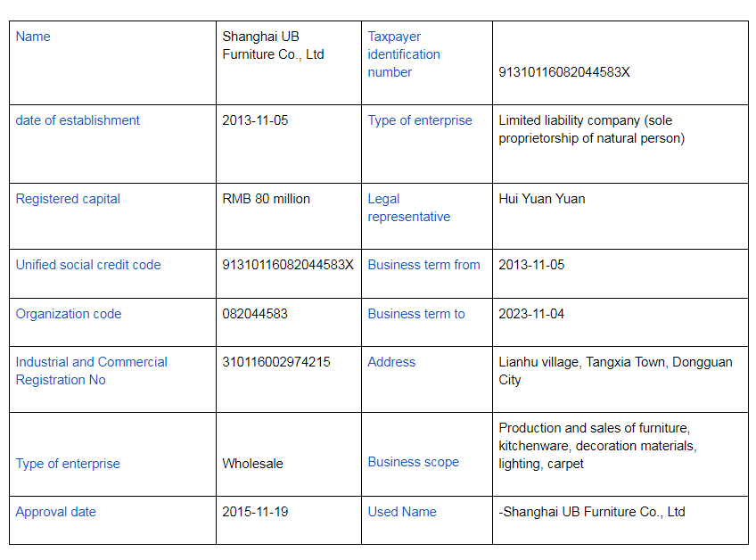Click 'Unified social credit code' label

88,266
